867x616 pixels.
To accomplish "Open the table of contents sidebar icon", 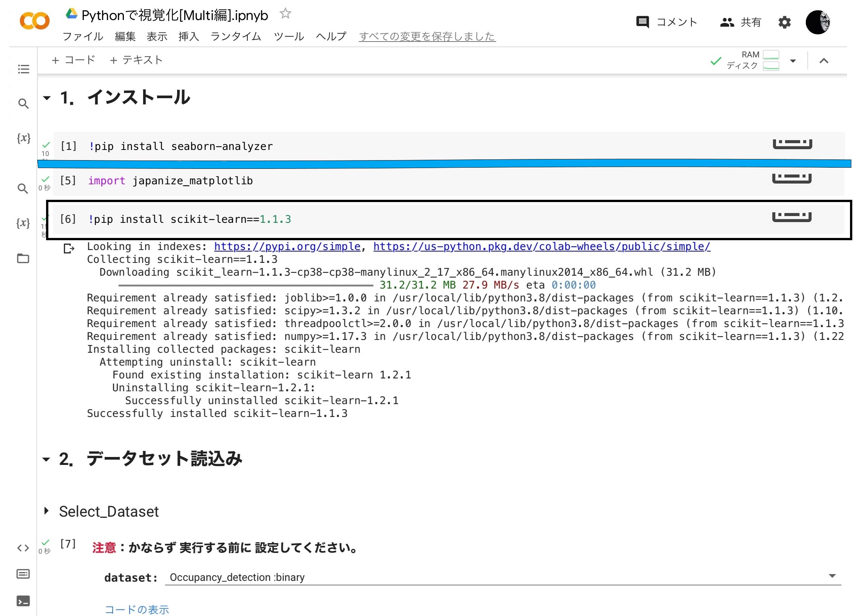I will 23,69.
